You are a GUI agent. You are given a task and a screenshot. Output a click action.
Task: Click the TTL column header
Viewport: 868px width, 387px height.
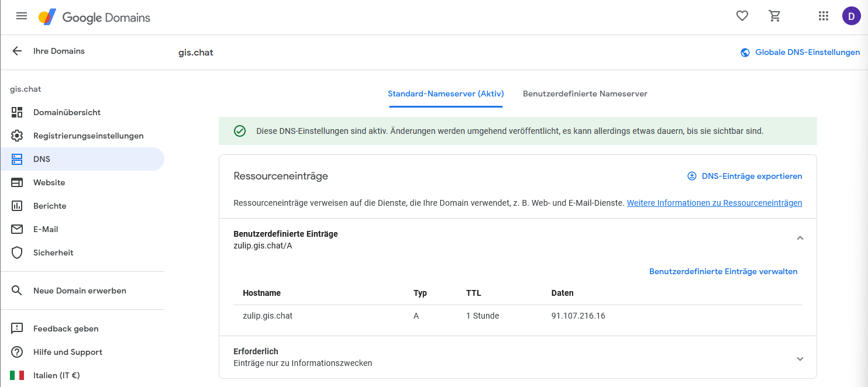pos(473,293)
